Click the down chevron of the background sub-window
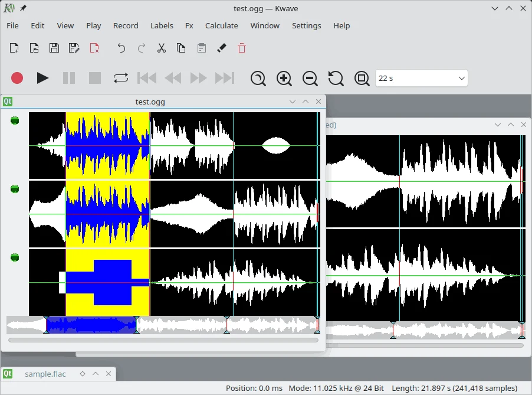532x395 pixels. tap(498, 125)
